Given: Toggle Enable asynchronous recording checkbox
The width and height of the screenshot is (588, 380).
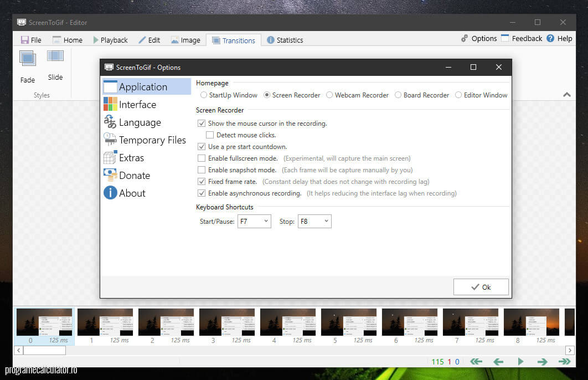Looking at the screenshot, I should point(202,193).
